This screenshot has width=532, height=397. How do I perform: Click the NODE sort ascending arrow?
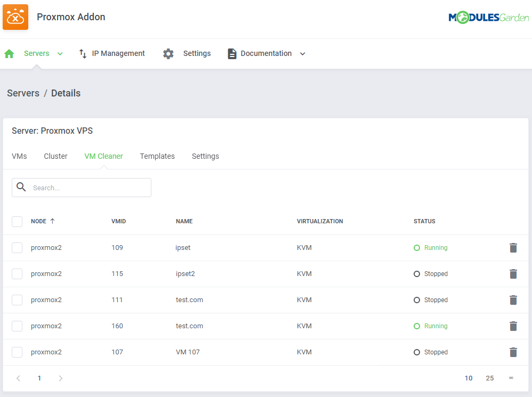(x=52, y=221)
